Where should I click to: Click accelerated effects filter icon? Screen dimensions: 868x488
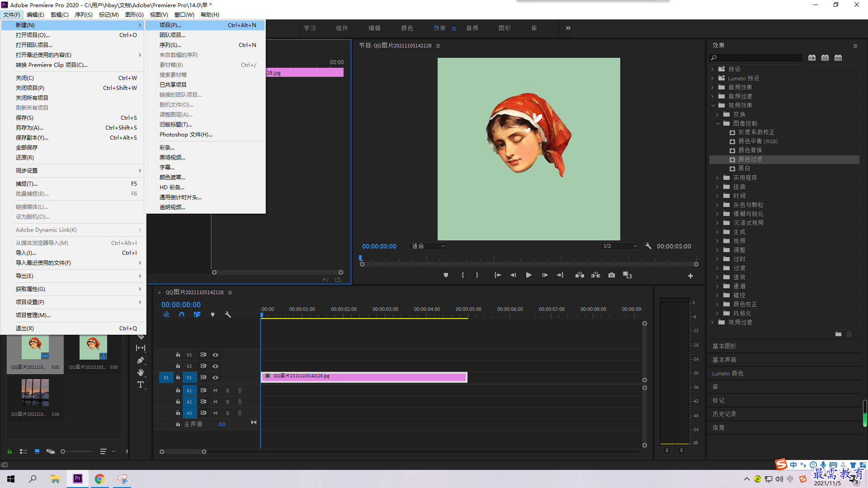pos(812,58)
